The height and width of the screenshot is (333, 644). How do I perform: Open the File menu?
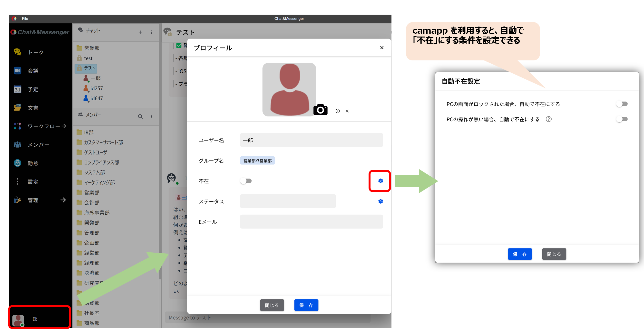point(25,19)
